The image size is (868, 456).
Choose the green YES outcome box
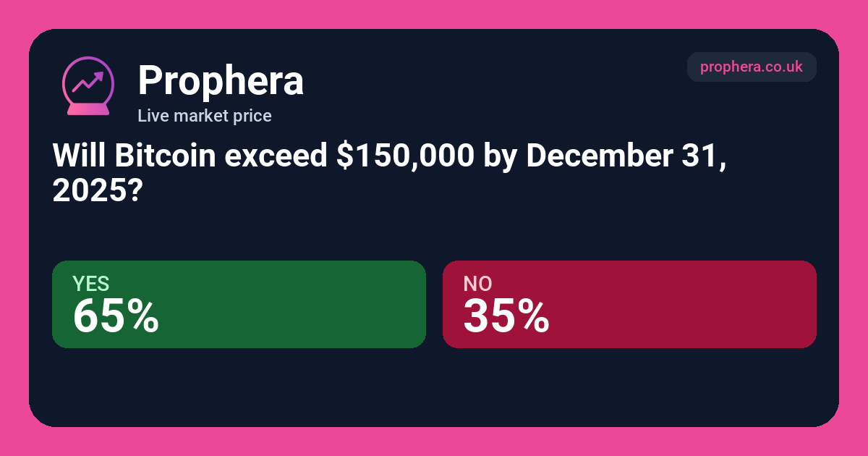(x=239, y=304)
